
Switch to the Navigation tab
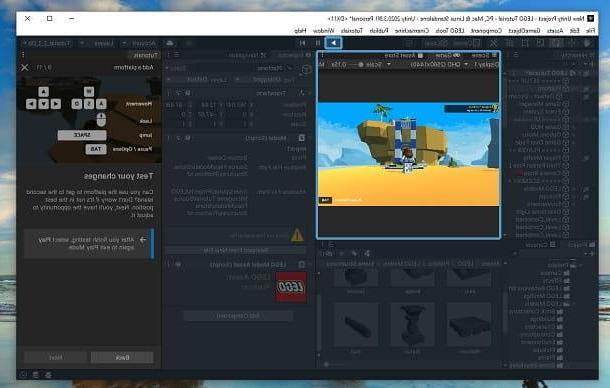click(248, 55)
